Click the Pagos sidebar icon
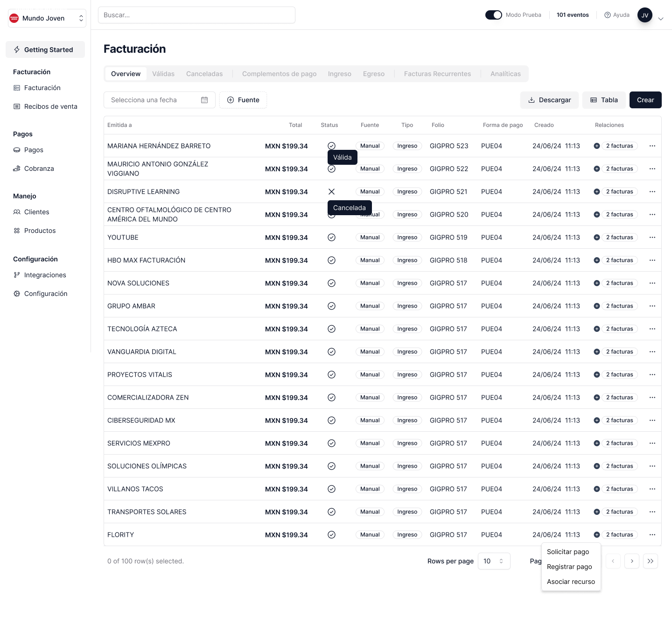This screenshot has height=639, width=672. [x=17, y=150]
